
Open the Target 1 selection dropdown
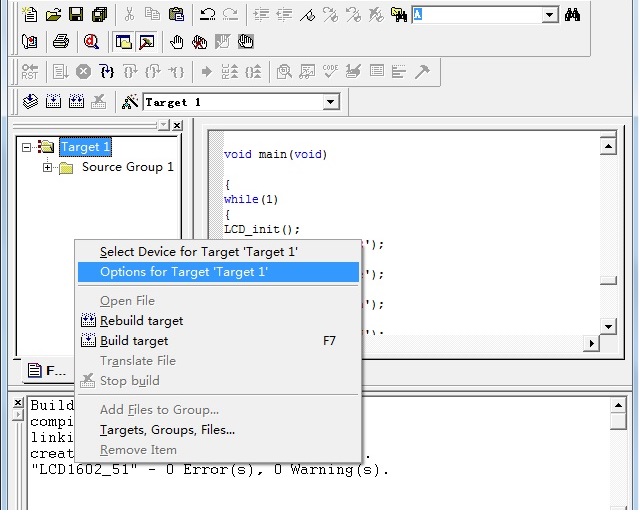coord(331,102)
